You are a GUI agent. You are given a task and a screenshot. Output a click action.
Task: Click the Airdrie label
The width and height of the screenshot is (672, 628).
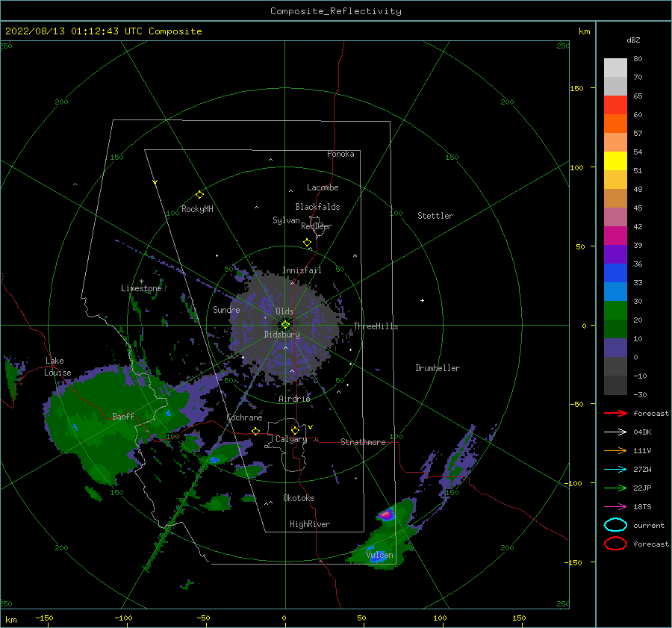pos(294,399)
